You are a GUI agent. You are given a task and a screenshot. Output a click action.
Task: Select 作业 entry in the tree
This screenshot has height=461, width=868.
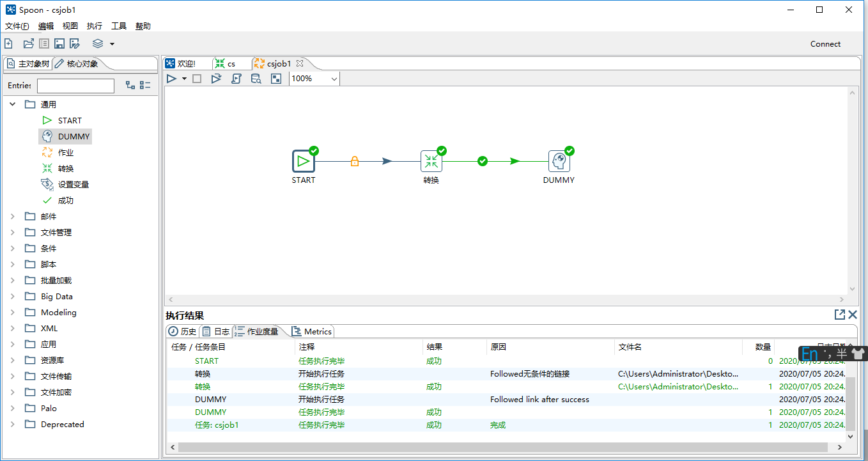(66, 152)
